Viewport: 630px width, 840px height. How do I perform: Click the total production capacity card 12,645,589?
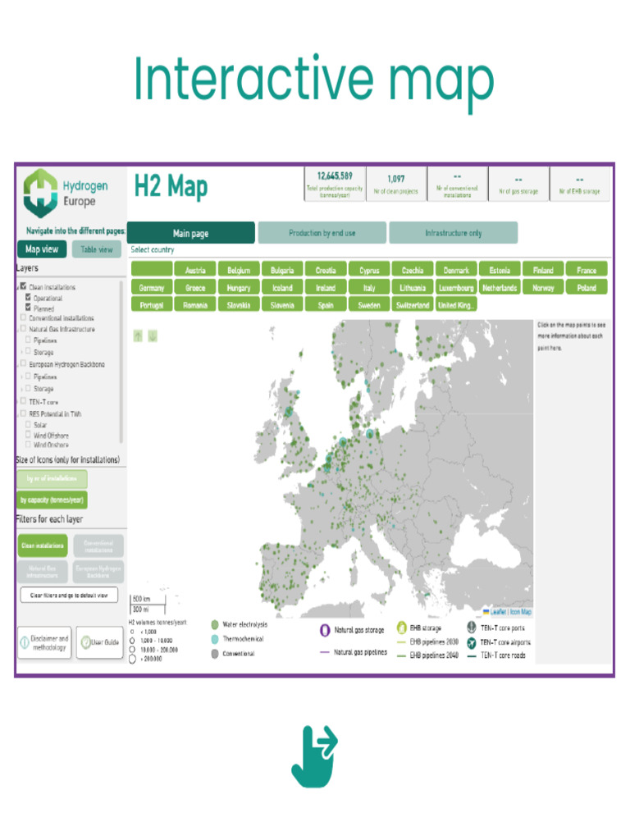point(335,184)
